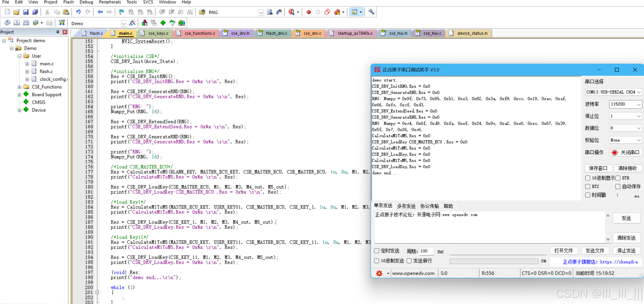Click the Undo arrow icon

(78, 12)
